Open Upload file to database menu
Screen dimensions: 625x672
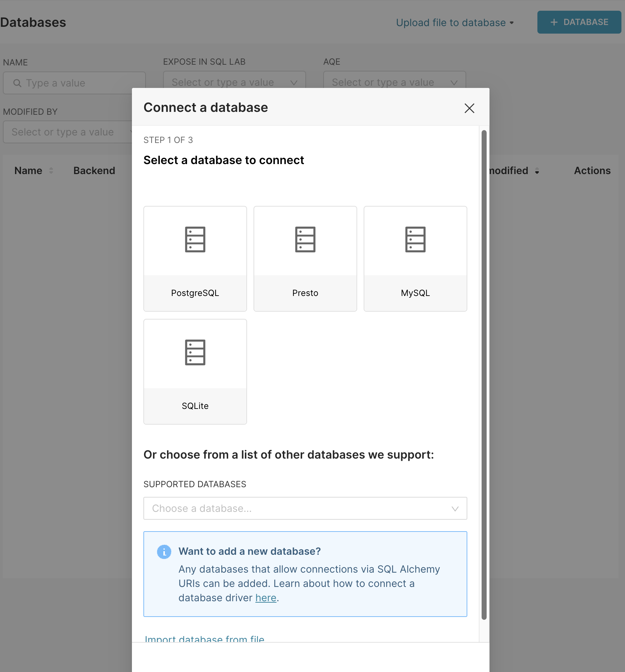pos(454,23)
